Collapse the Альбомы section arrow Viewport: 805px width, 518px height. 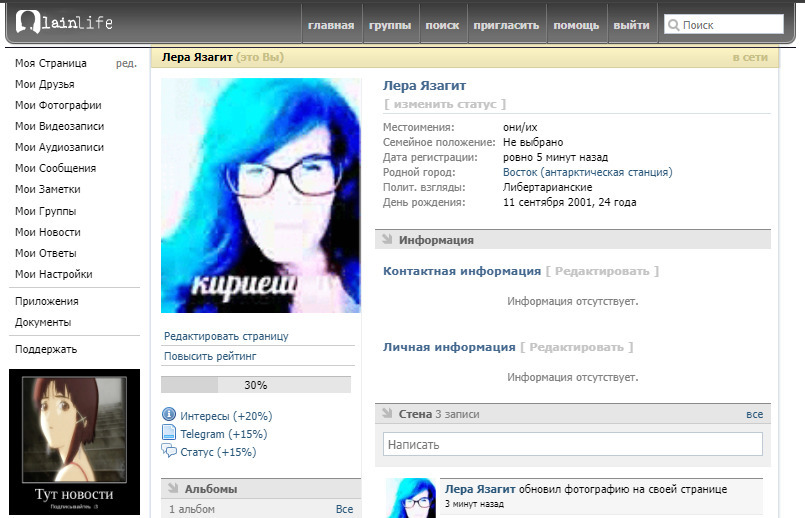tap(172, 489)
